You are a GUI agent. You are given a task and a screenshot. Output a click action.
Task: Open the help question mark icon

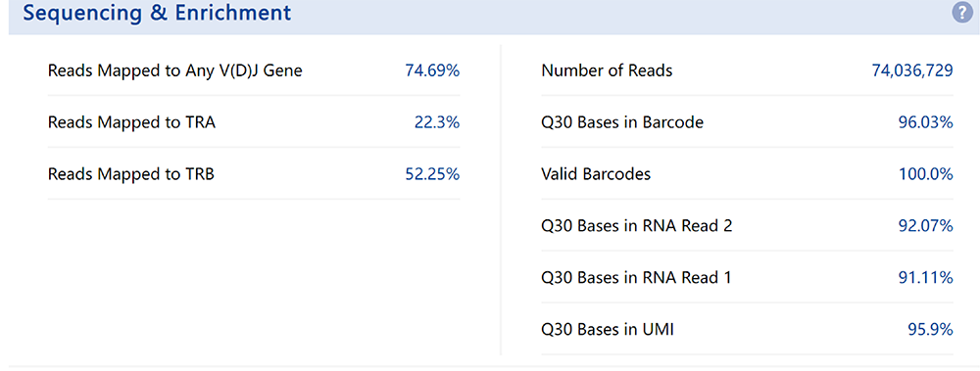point(962,13)
